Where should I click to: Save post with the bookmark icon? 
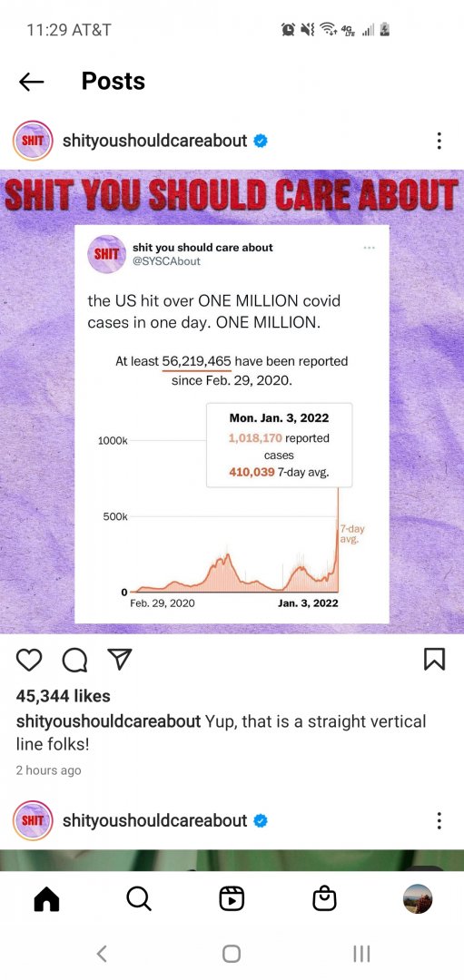[x=435, y=660]
